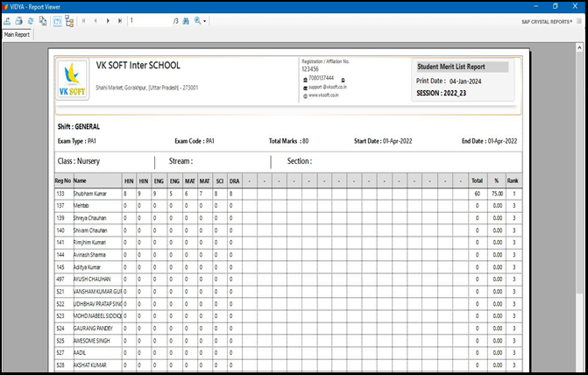Click 'Name' column header

coord(80,180)
